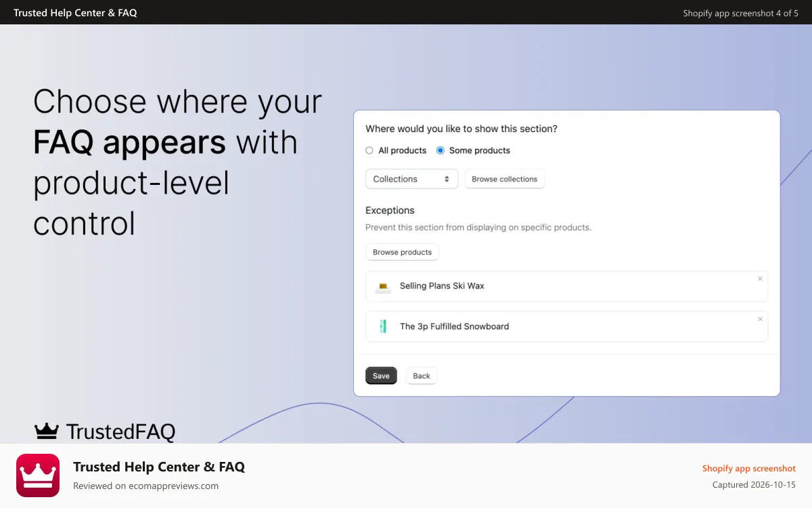
Task: Remove The 3p Fulfilled Snowboard exception
Action: 760,319
